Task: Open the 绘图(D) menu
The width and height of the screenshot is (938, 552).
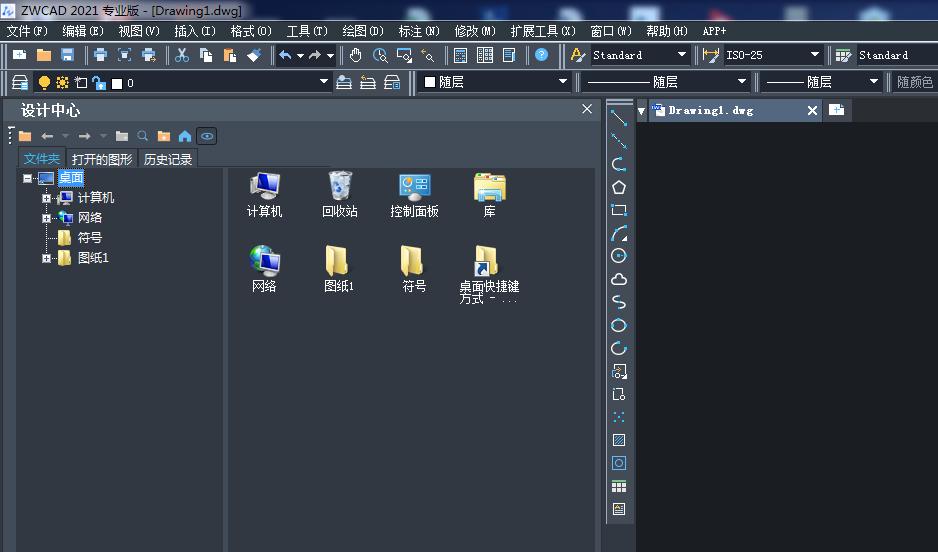Action: 362,31
